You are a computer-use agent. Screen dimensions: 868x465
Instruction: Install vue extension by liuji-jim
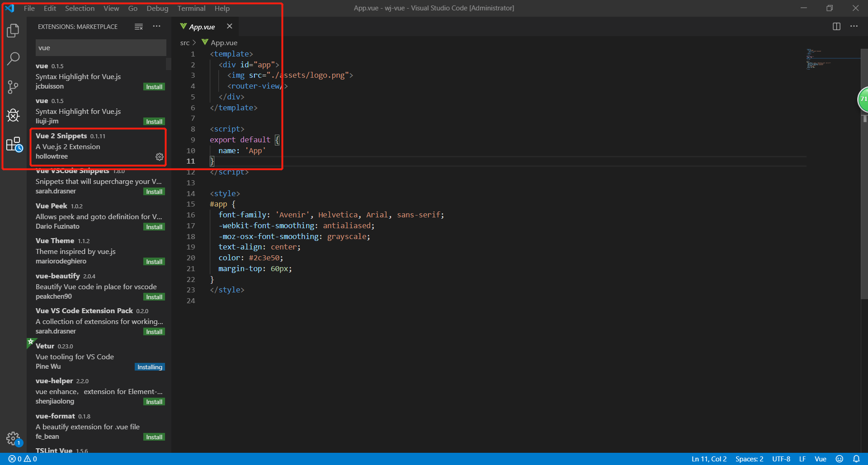tap(154, 122)
